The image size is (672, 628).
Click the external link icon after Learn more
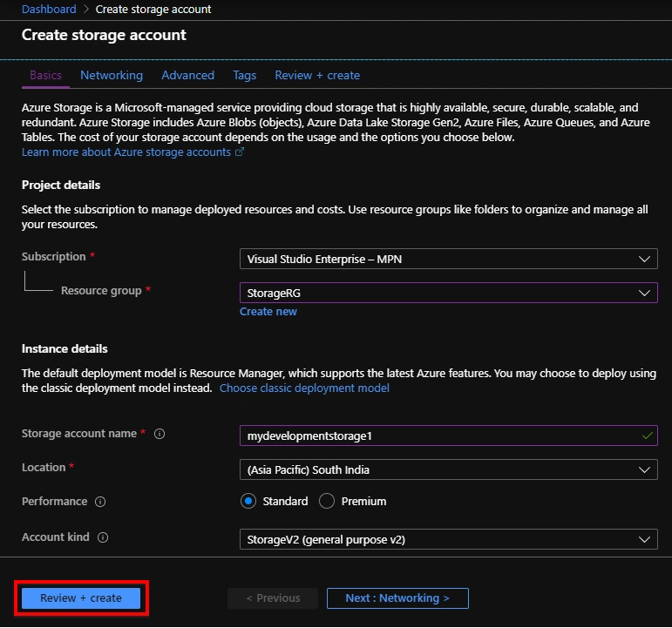pos(240,152)
